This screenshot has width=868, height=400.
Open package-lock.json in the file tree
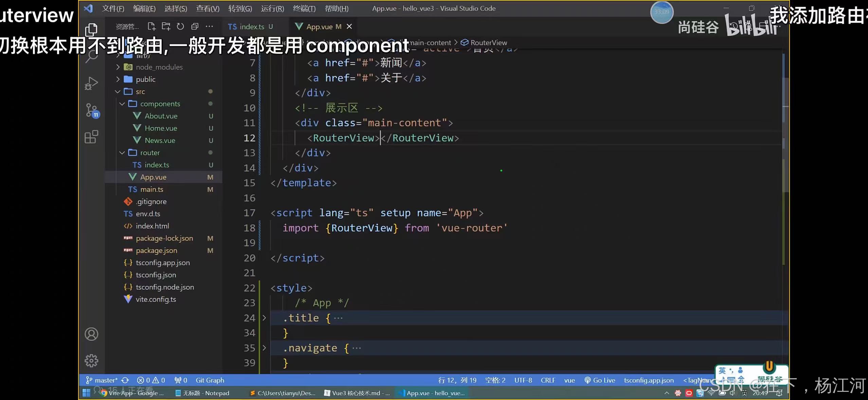point(164,238)
